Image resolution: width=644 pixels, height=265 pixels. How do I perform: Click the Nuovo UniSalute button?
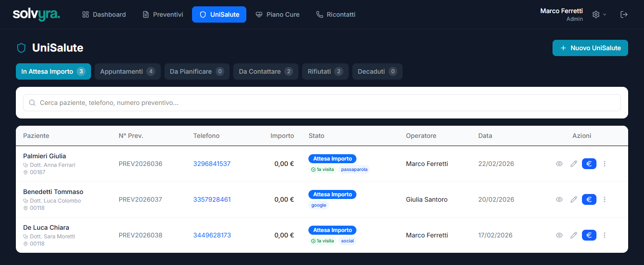coord(590,48)
